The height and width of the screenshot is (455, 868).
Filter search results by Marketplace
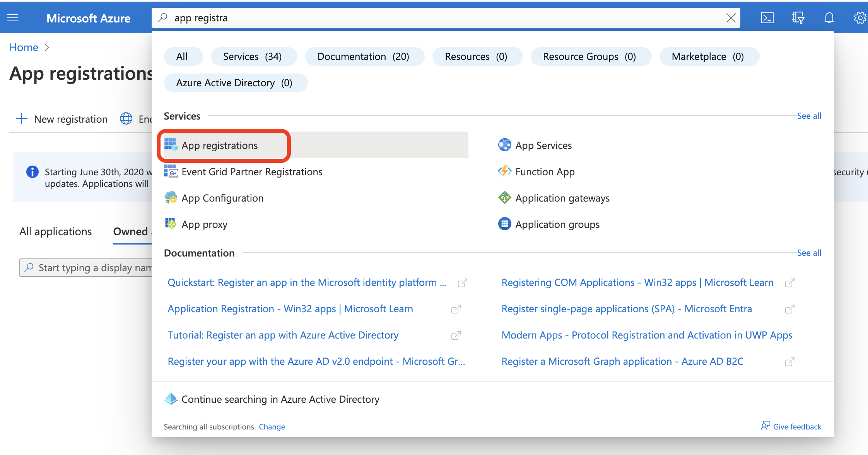(708, 56)
